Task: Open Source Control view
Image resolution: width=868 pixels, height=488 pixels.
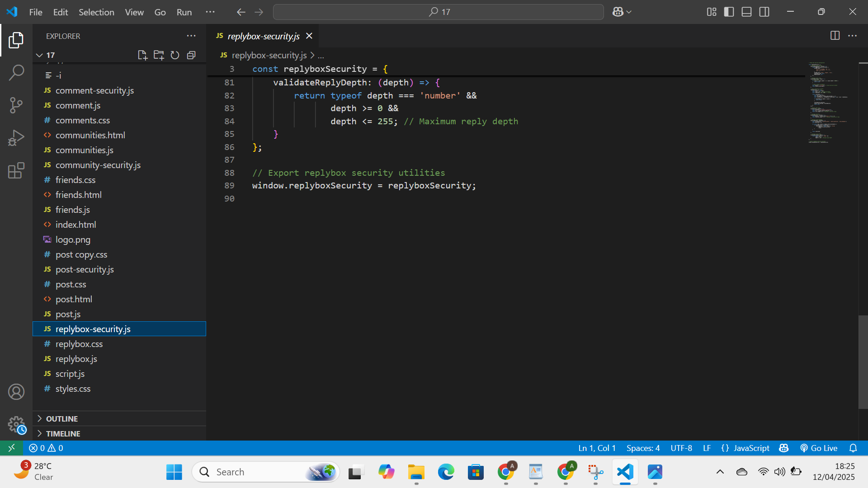Action: [x=16, y=105]
